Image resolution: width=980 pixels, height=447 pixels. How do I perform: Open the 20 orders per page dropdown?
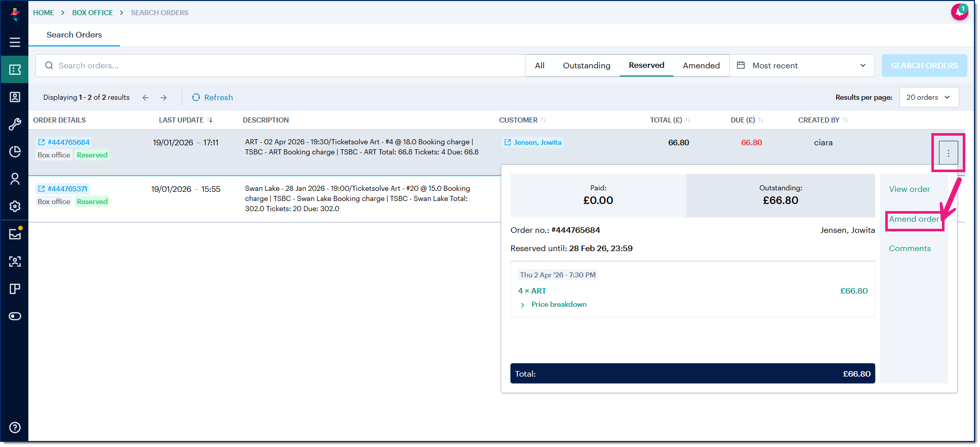pyautogui.click(x=929, y=97)
